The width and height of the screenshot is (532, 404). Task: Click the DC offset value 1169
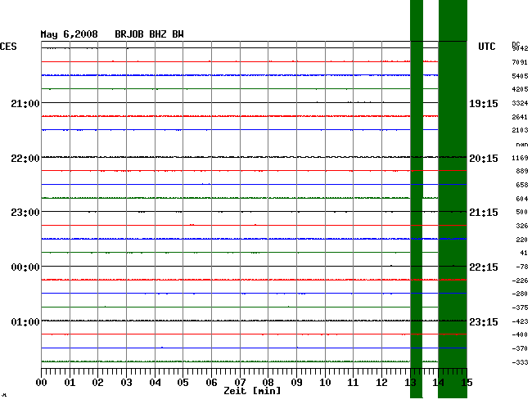tap(520, 158)
